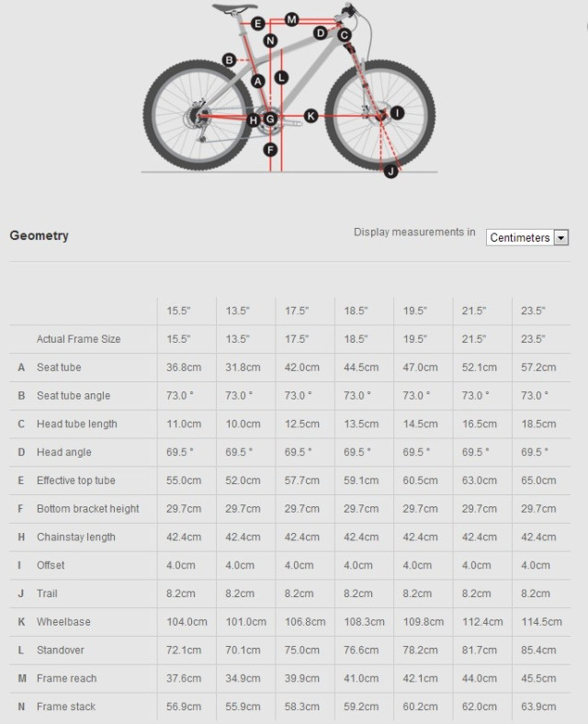The image size is (588, 724).
Task: Click the E effective top tube marker
Action: point(257,23)
